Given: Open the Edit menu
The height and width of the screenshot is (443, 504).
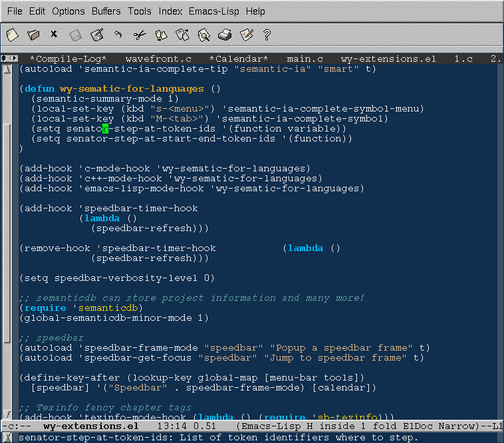Looking at the screenshot, I should (37, 11).
